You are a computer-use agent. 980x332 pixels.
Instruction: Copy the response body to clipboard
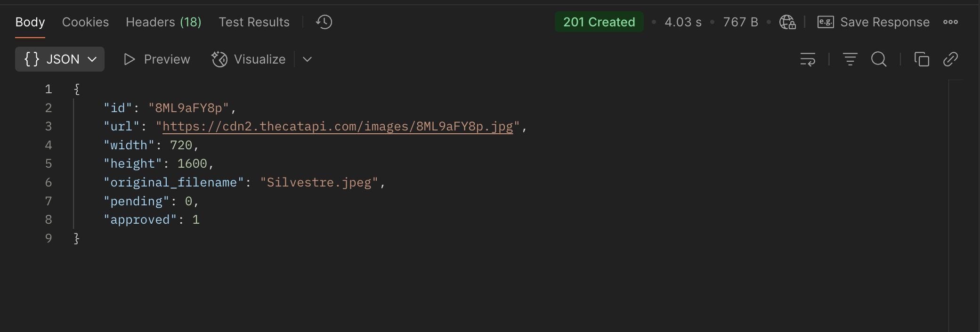click(922, 59)
